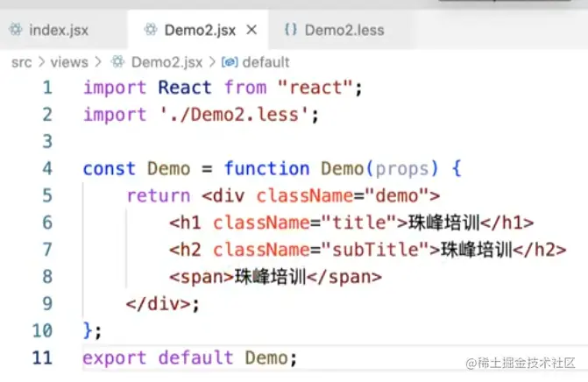
Task: Click Demo identifier in export default line
Action: pyautogui.click(x=266, y=357)
